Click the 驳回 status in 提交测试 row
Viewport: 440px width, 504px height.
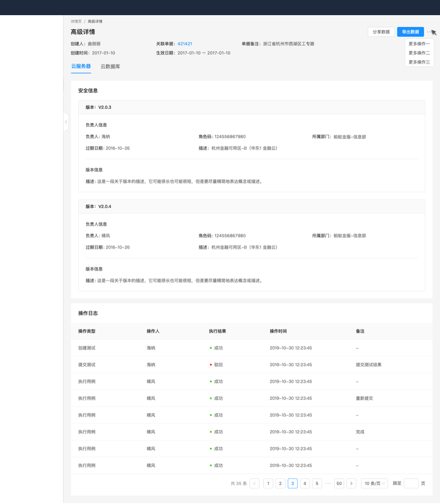216,365
